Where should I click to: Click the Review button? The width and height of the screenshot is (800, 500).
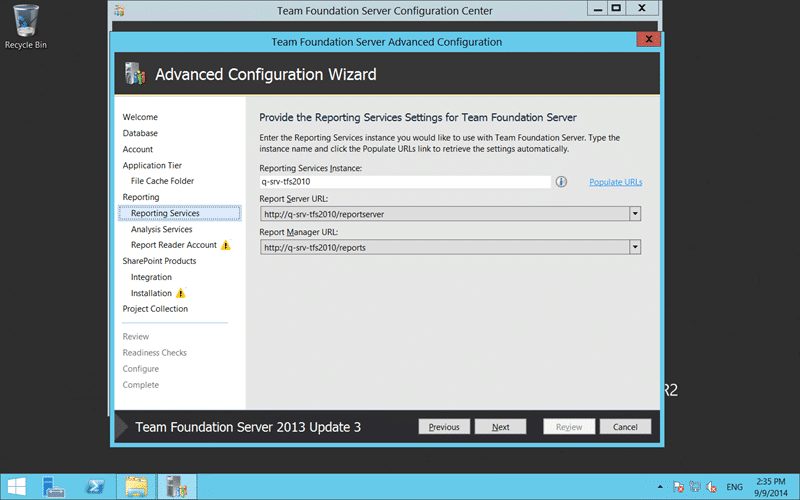coord(569,427)
